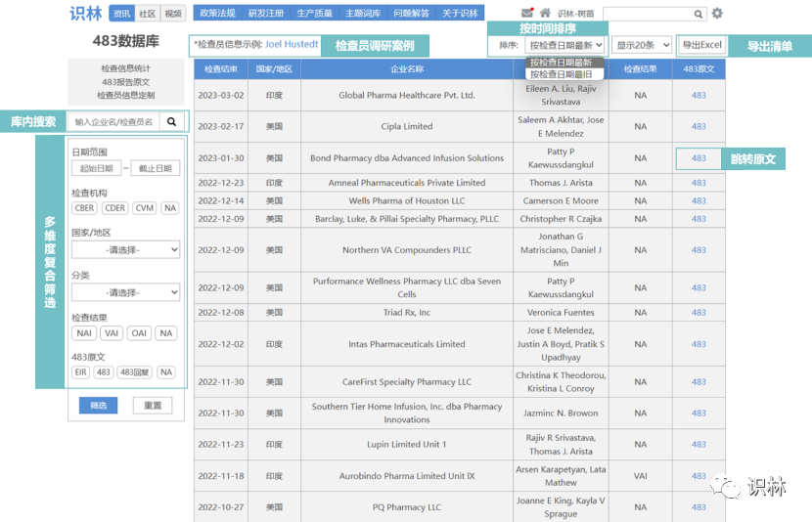This screenshot has width=812, height=522.
Task: Toggle CBER inspection agency filter
Action: pyautogui.click(x=84, y=208)
